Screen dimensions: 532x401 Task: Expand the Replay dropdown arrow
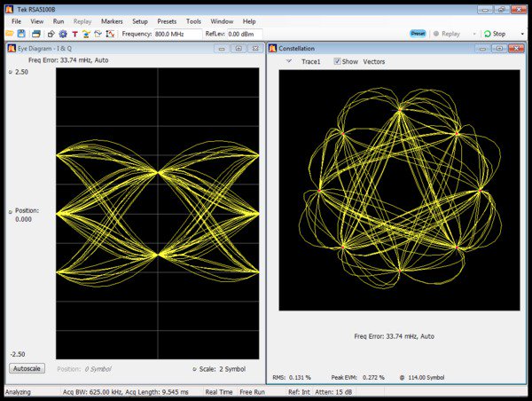(475, 34)
